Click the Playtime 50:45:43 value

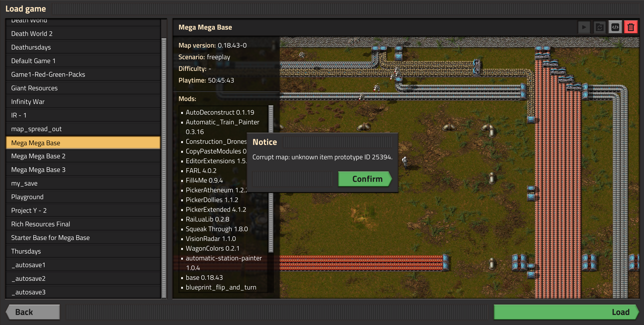point(221,80)
